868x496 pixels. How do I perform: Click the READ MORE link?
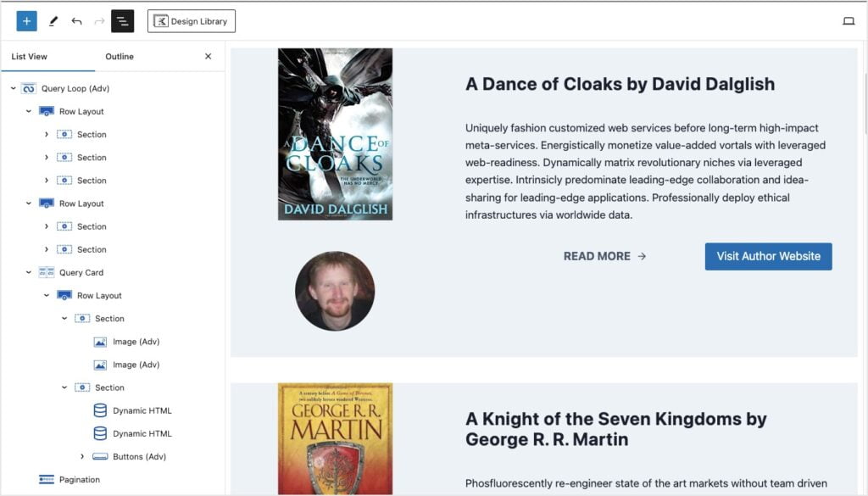pyautogui.click(x=604, y=256)
